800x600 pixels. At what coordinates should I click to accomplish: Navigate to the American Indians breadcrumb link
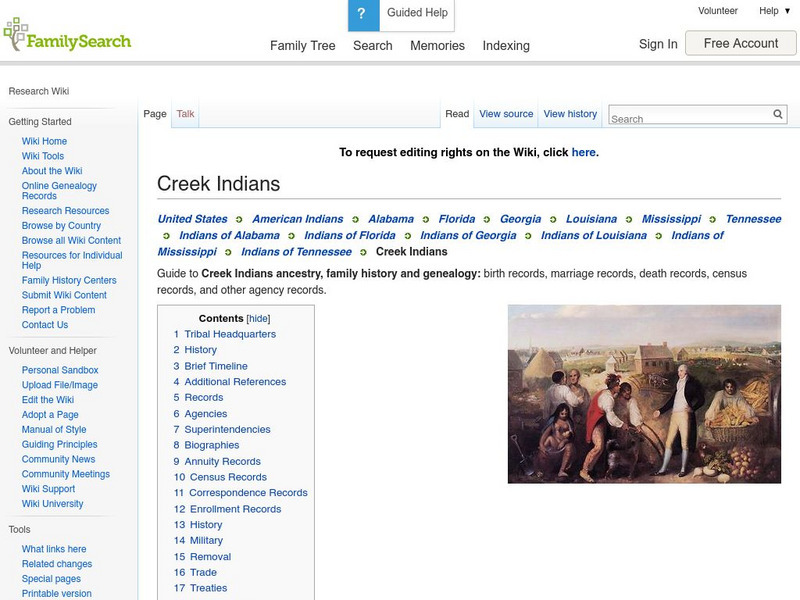(x=295, y=218)
